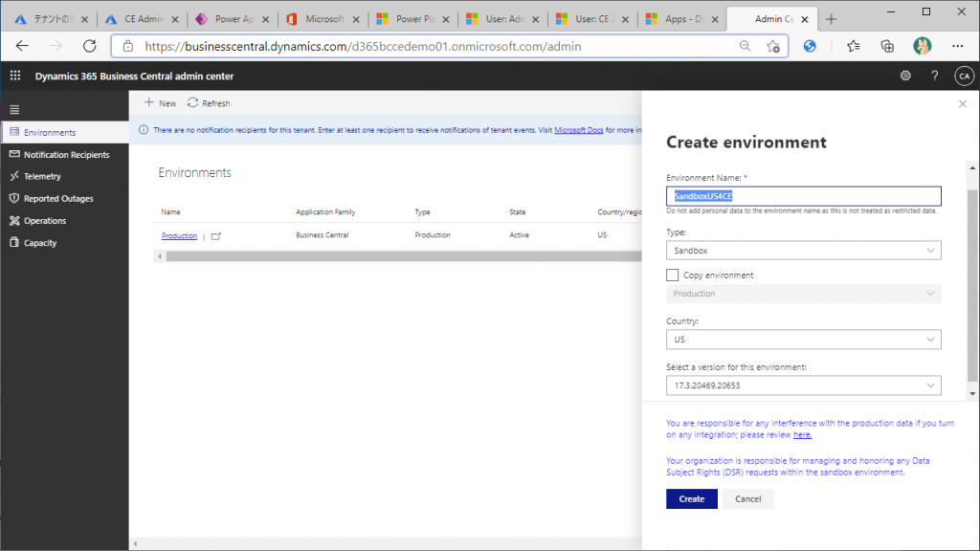Close the Admin Center browser tab
The height and width of the screenshot is (551, 980).
pos(804,19)
